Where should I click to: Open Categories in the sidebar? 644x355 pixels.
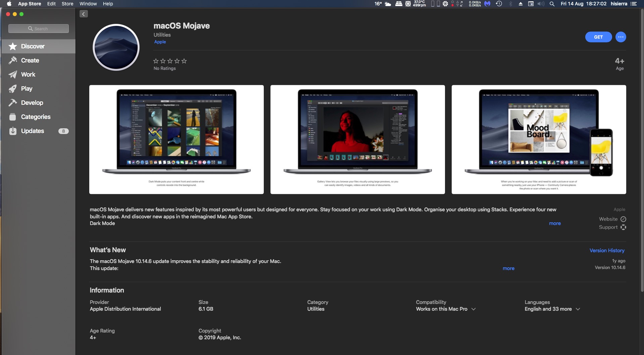pos(36,117)
